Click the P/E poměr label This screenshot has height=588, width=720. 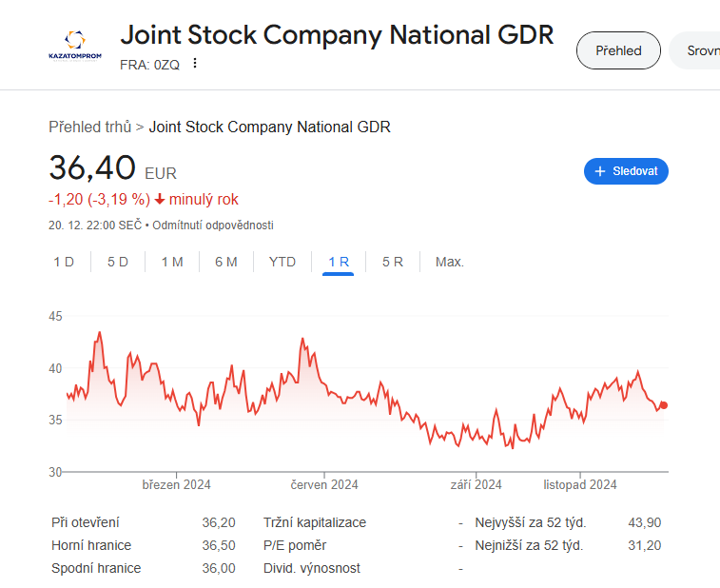[x=295, y=545]
